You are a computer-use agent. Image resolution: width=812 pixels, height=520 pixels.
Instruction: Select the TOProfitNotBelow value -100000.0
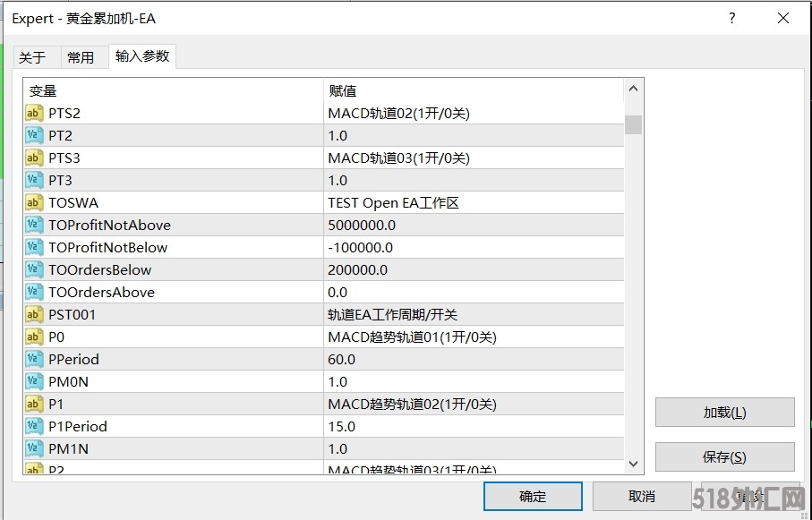coord(361,248)
